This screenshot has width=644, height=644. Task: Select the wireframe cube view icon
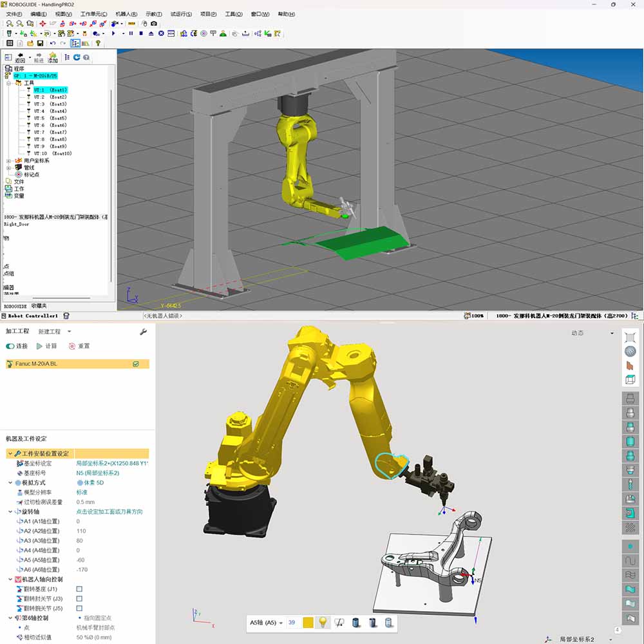click(630, 380)
